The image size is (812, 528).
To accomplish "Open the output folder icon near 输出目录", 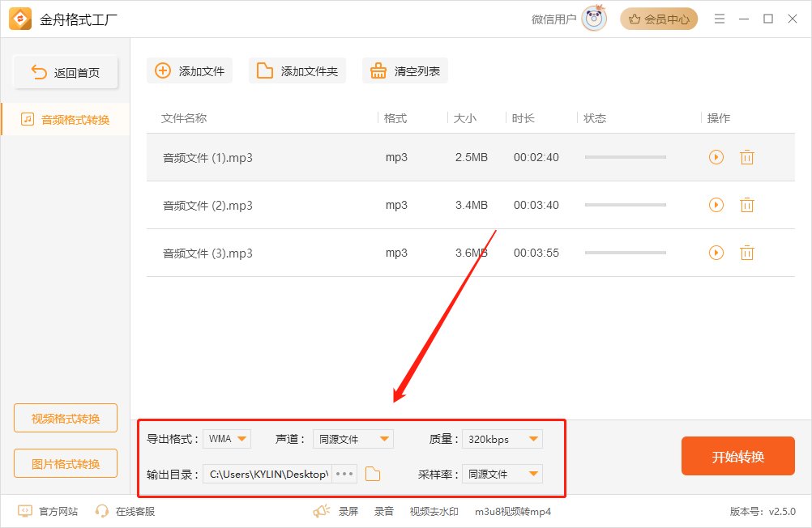I will pos(373,474).
